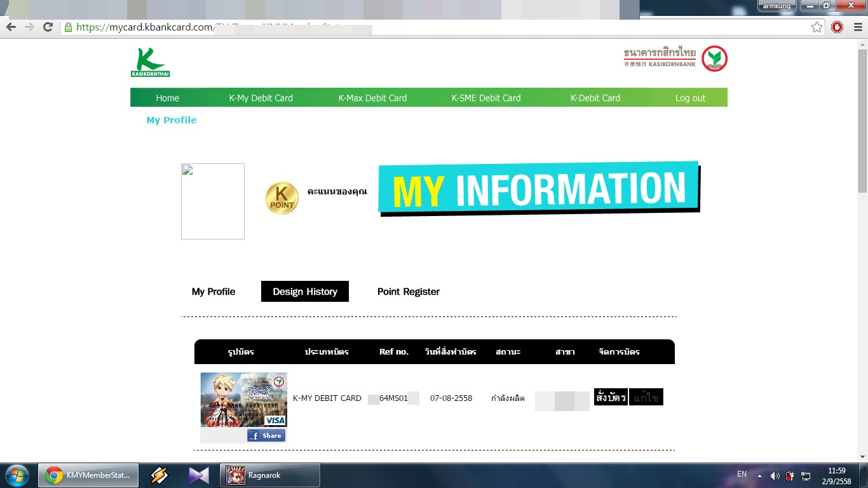Image resolution: width=868 pixels, height=488 pixels.
Task: Click the scrollbar down arrow
Action: 862,456
